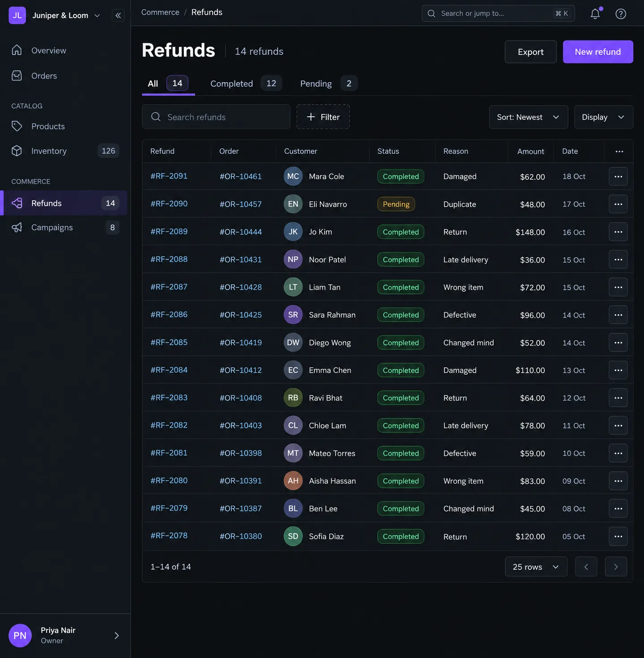The height and width of the screenshot is (658, 644).
Task: Open row actions for refund #RF-2082
Action: pyautogui.click(x=618, y=426)
